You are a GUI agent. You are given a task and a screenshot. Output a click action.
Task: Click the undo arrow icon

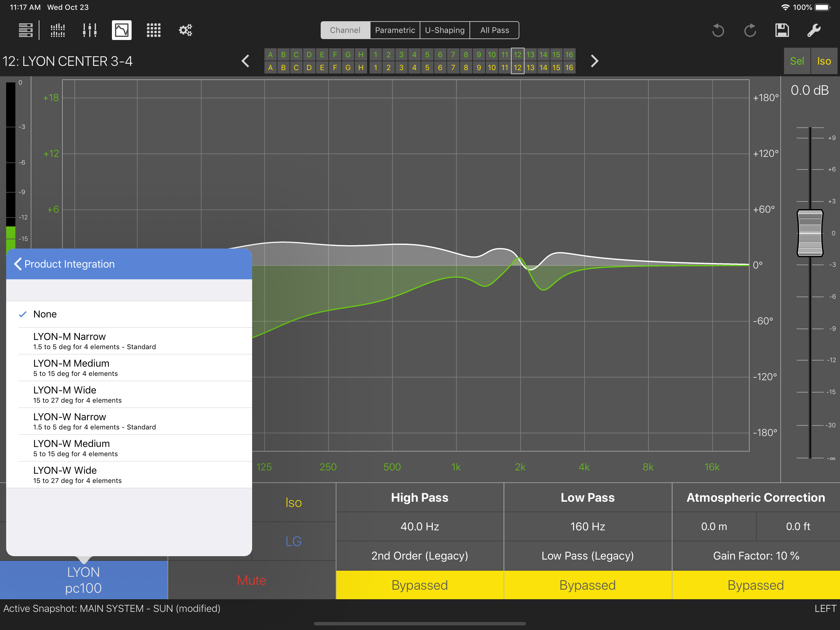pyautogui.click(x=718, y=30)
